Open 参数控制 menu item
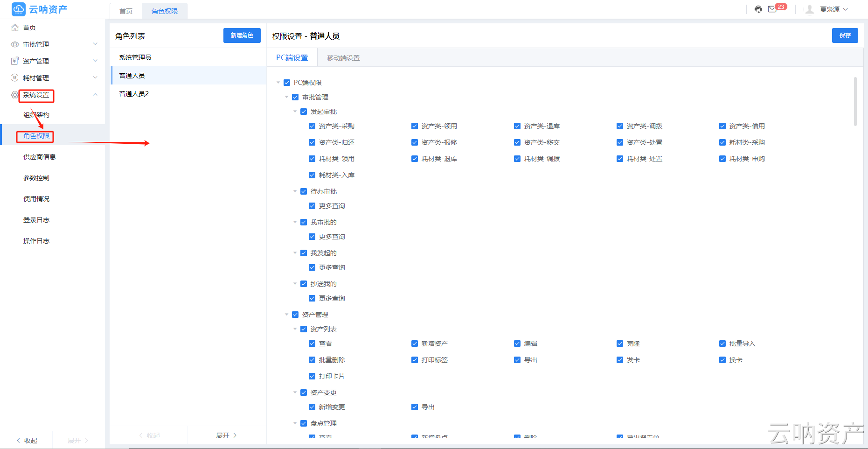 pyautogui.click(x=36, y=178)
